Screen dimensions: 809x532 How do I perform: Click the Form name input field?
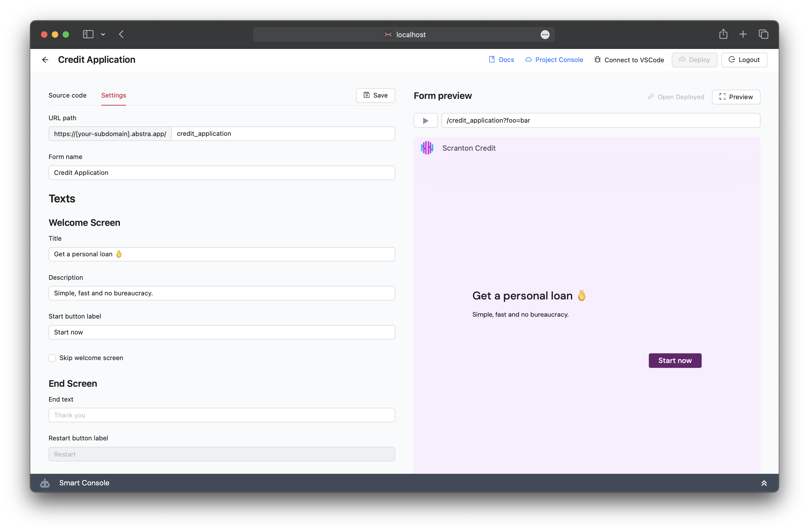(x=222, y=172)
